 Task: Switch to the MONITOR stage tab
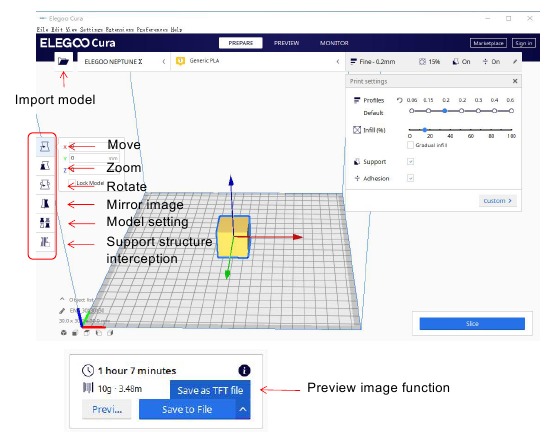[334, 43]
